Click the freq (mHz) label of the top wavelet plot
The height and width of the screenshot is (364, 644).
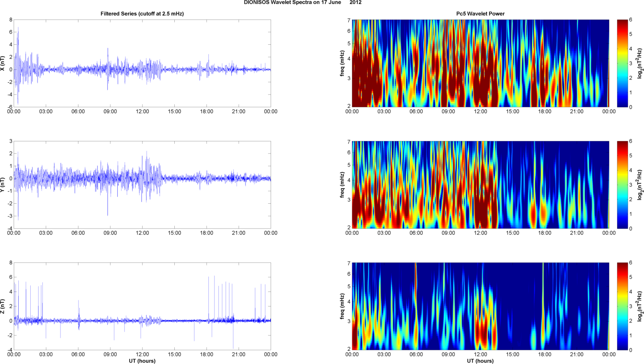[342, 63]
